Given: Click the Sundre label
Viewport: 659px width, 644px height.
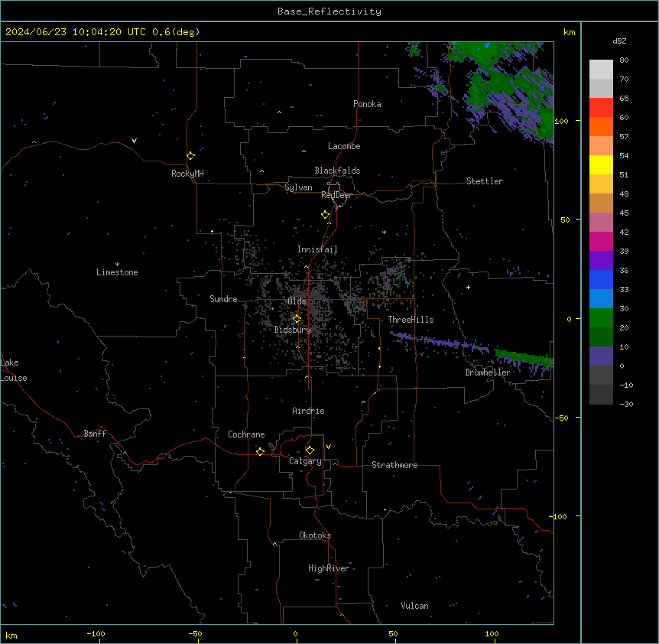Looking at the screenshot, I should click(223, 299).
